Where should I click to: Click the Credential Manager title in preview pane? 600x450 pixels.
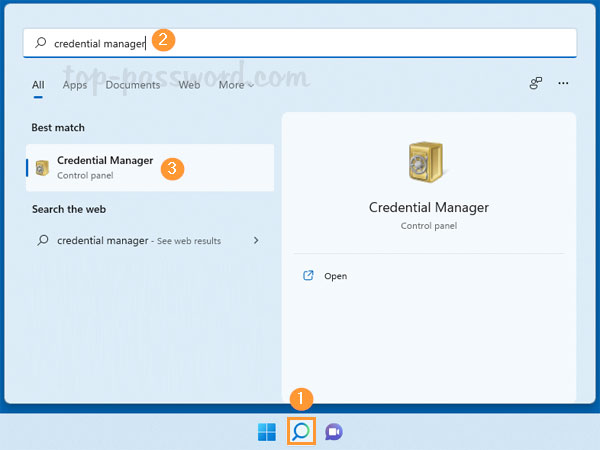pyautogui.click(x=428, y=208)
